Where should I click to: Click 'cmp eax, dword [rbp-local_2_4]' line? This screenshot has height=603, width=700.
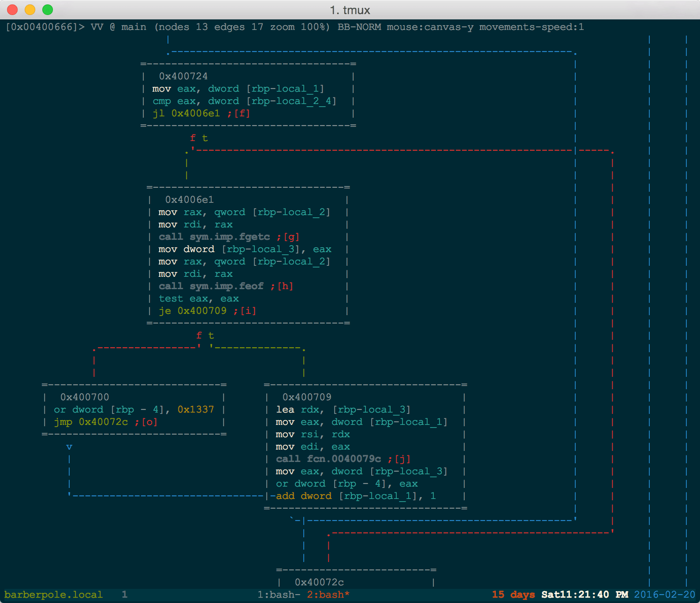coord(244,101)
